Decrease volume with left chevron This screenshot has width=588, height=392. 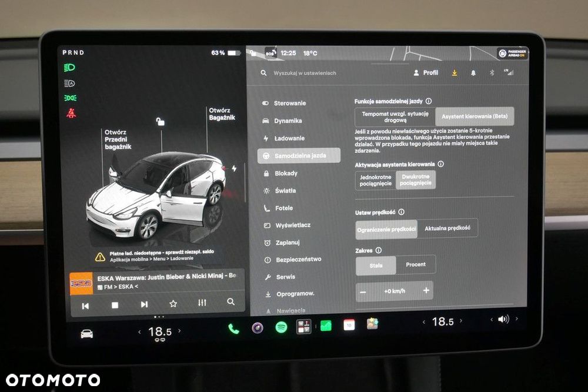pyautogui.click(x=491, y=320)
